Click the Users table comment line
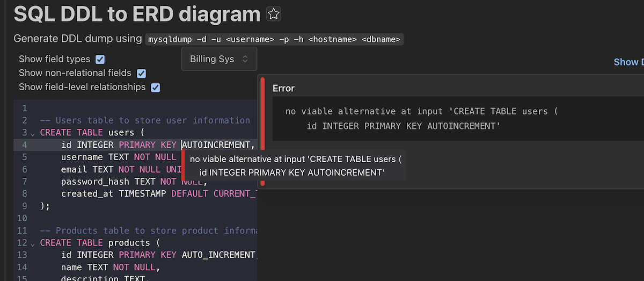Image resolution: width=644 pixels, height=281 pixels. [x=145, y=120]
